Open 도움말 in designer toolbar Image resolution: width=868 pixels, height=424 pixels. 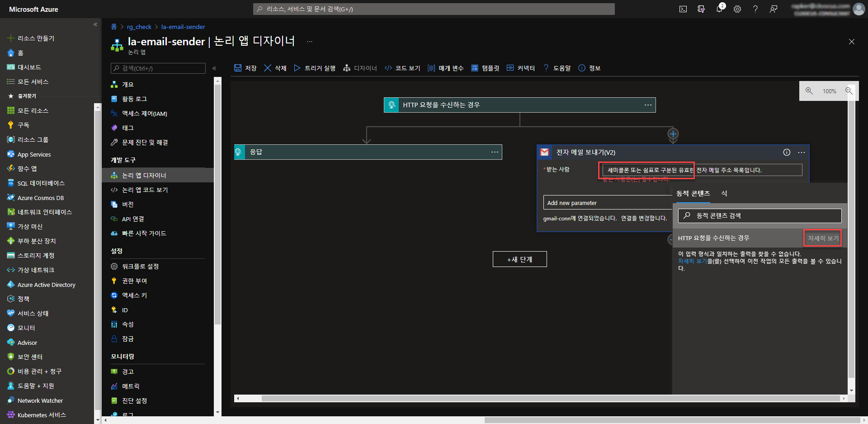557,68
